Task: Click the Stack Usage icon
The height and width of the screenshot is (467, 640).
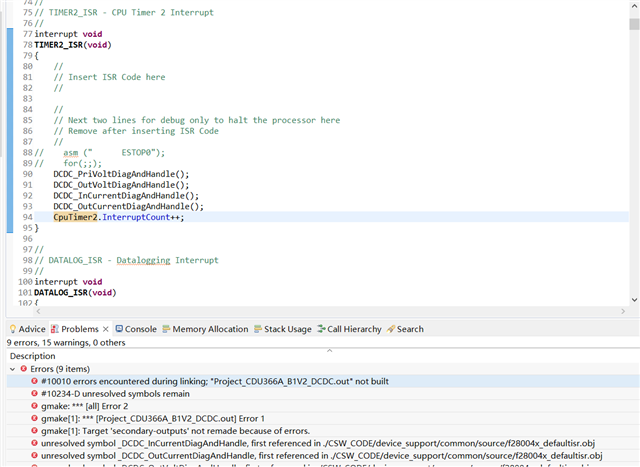Action: click(258, 329)
